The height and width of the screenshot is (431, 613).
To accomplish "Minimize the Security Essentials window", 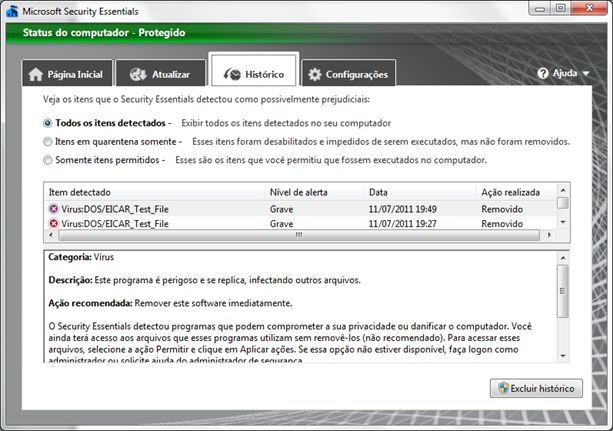I will pyautogui.click(x=540, y=9).
